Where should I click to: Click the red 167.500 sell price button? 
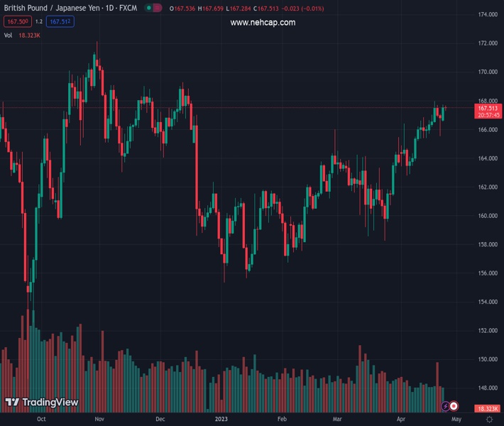[18, 21]
